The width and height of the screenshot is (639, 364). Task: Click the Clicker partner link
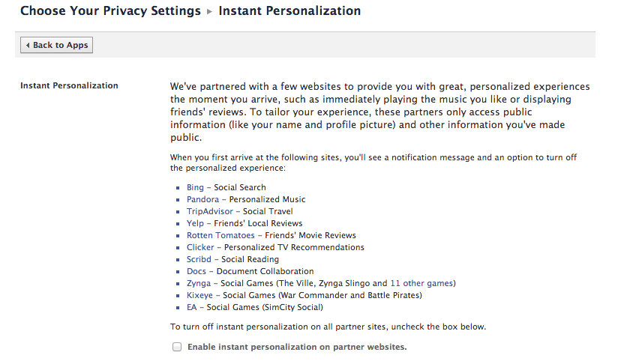(200, 247)
